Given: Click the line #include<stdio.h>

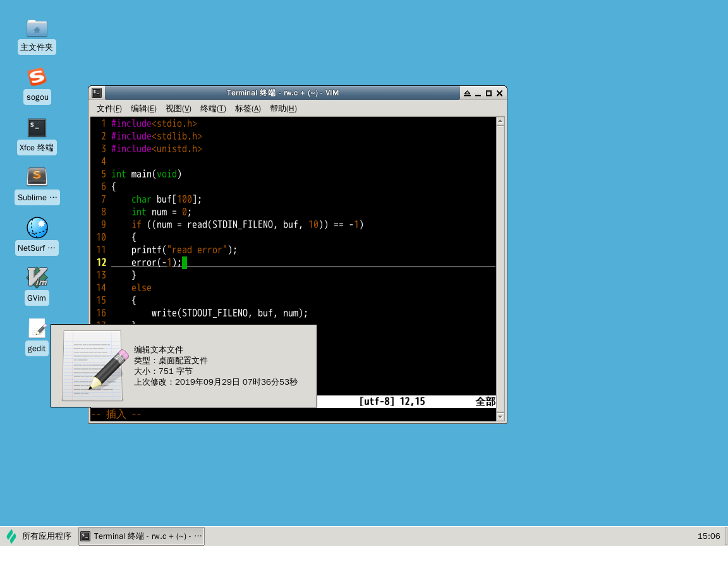Looking at the screenshot, I should point(154,123).
